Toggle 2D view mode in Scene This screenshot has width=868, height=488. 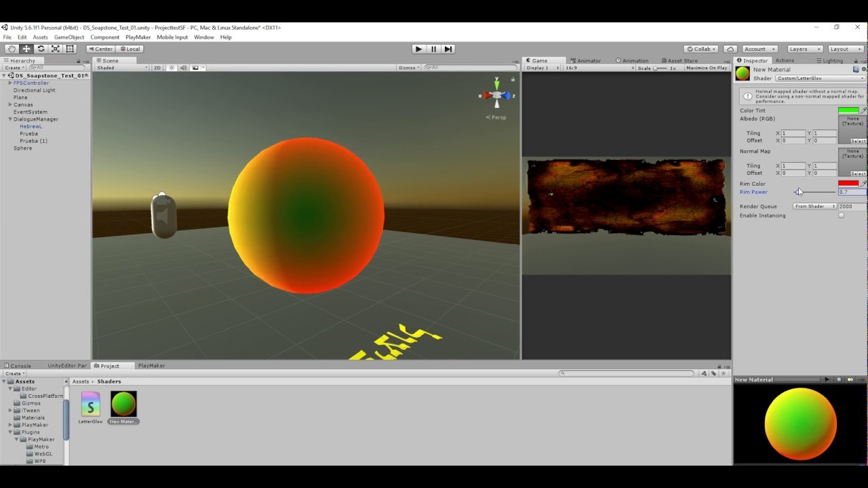[157, 68]
